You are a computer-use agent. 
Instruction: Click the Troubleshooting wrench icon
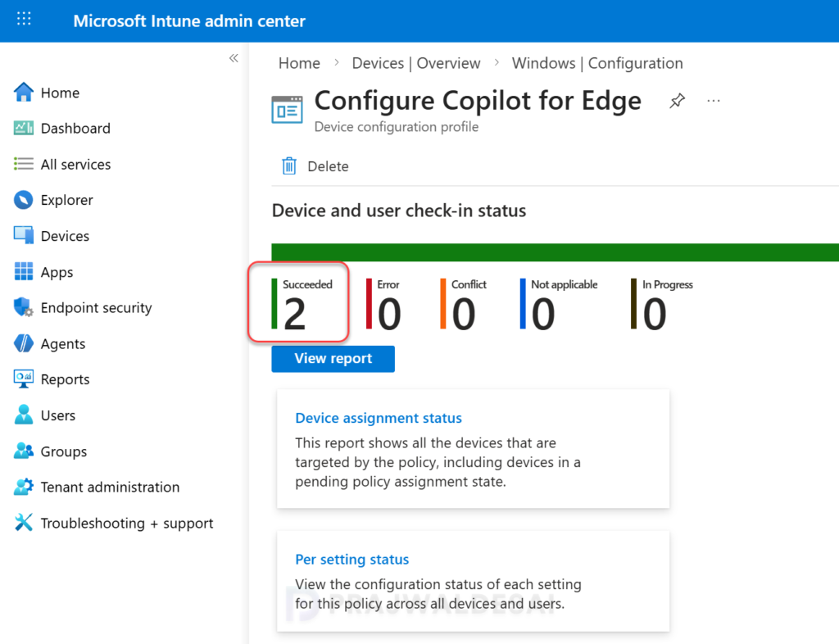point(24,523)
